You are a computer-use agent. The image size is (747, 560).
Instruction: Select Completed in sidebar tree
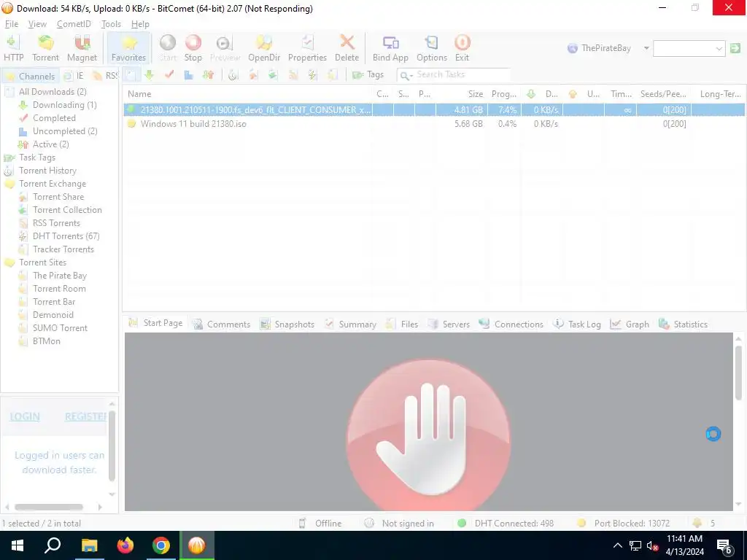pyautogui.click(x=54, y=118)
